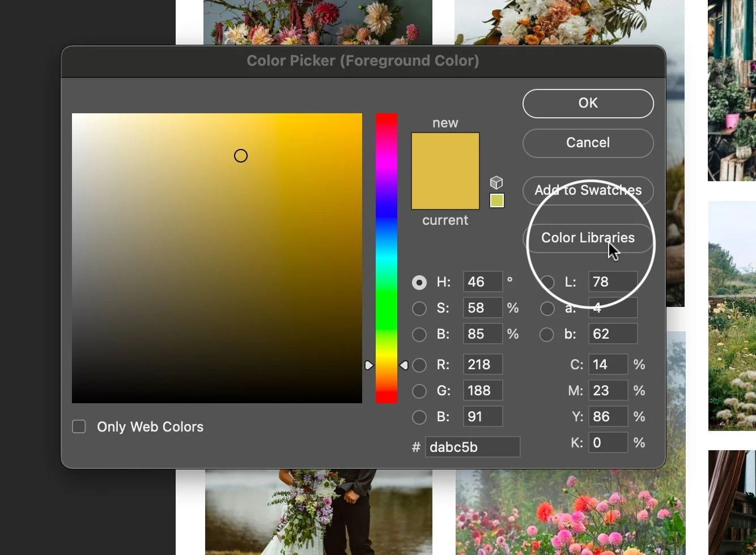Click the Color Picker dialog title text

coord(363,61)
